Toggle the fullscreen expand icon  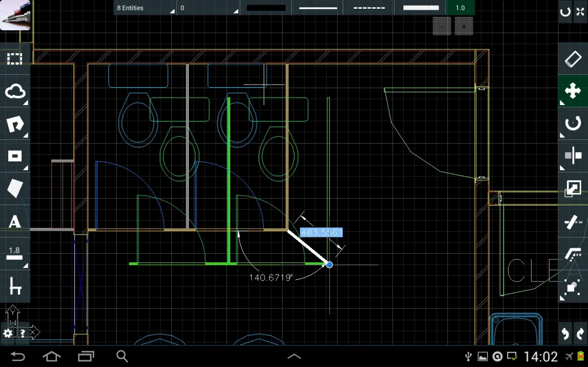[580, 12]
